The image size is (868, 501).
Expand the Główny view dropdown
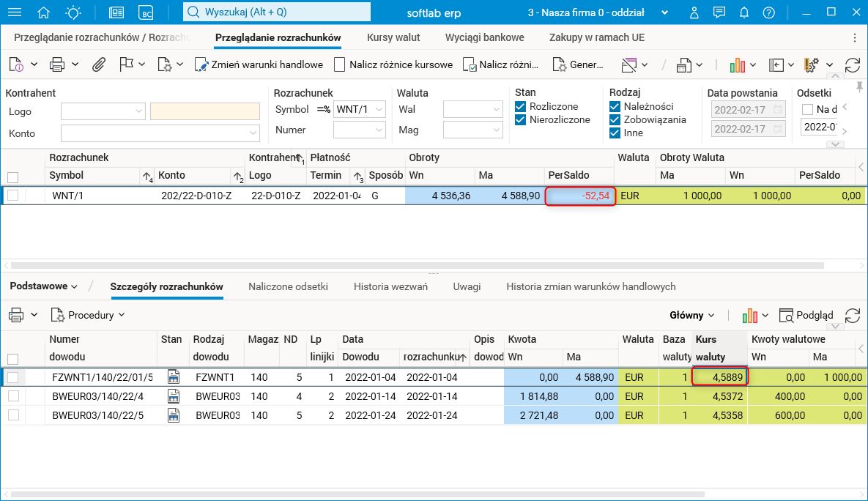[x=692, y=315]
